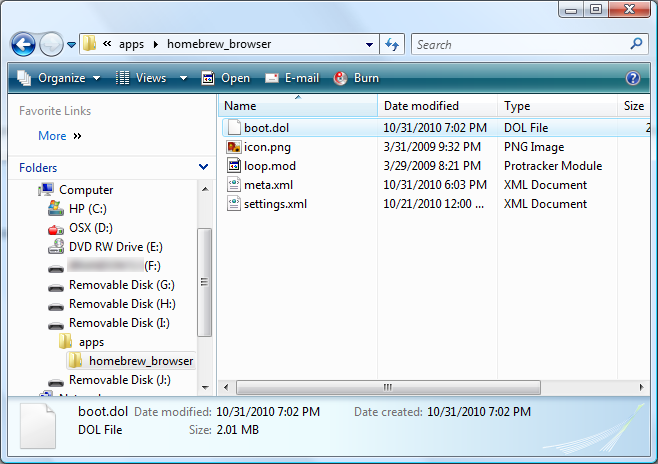Select the settings.xml file
The image size is (658, 464).
point(275,204)
